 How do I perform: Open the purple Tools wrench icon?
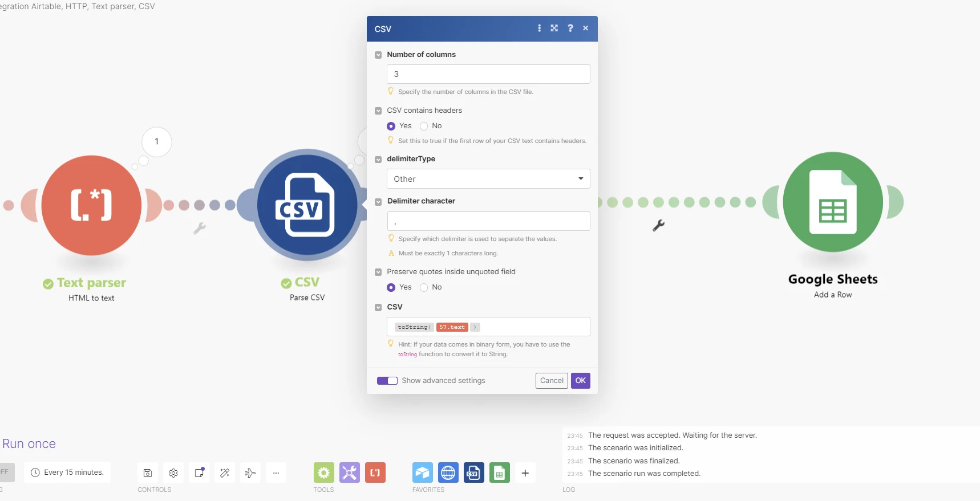click(350, 473)
